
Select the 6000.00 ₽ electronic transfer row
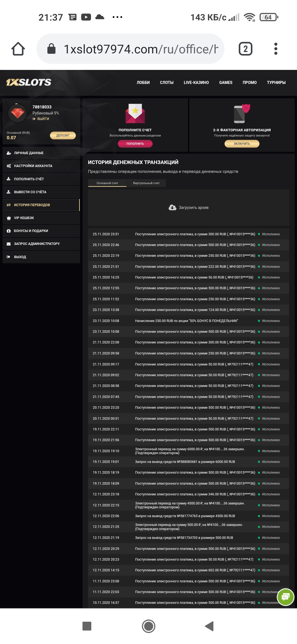pyautogui.click(x=189, y=451)
